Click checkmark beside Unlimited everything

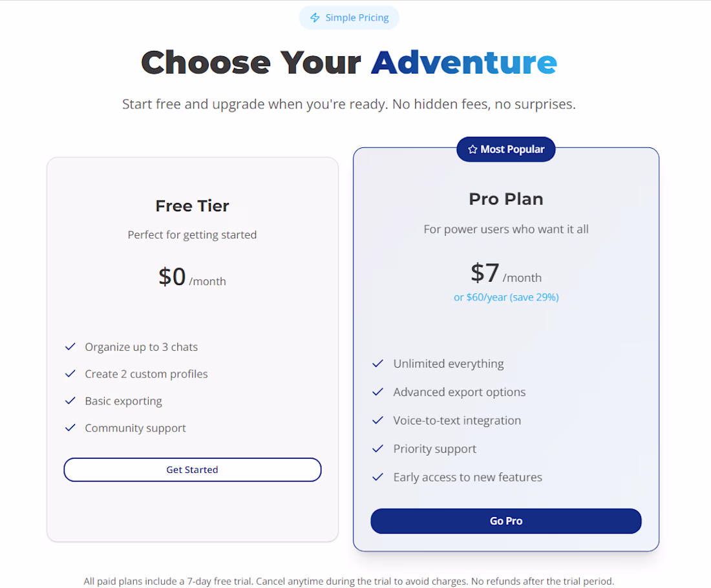[378, 364]
